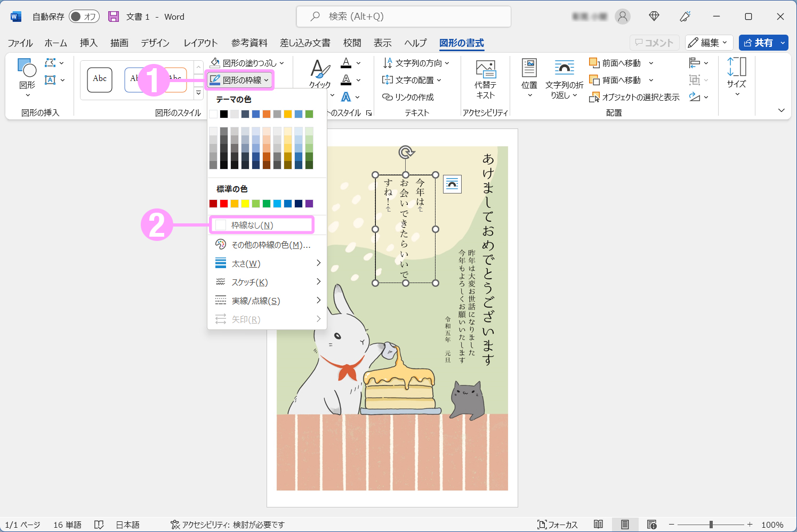This screenshot has width=797, height=532.
Task: Click the diamond premium icon
Action: (x=654, y=17)
